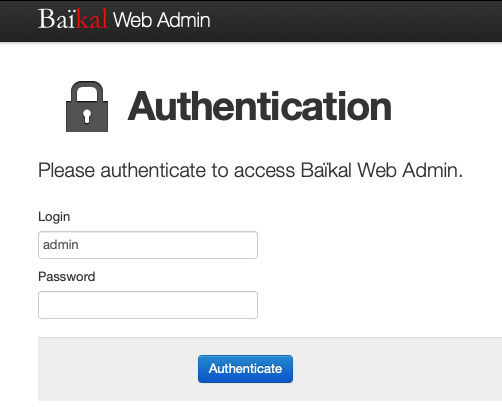Screen dimensions: 502x407
Task: Click the right end of the Password box
Action: click(x=247, y=305)
